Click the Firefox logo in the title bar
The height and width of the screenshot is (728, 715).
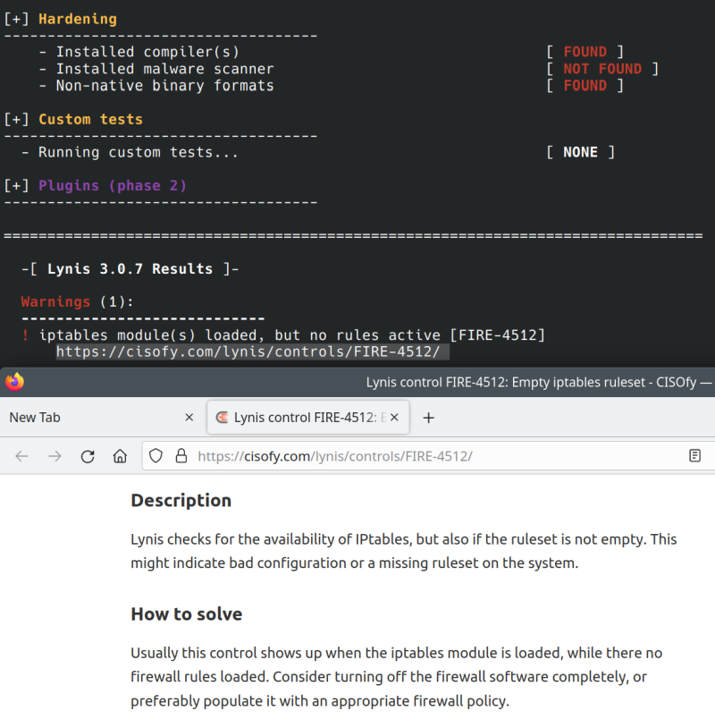coord(13,382)
